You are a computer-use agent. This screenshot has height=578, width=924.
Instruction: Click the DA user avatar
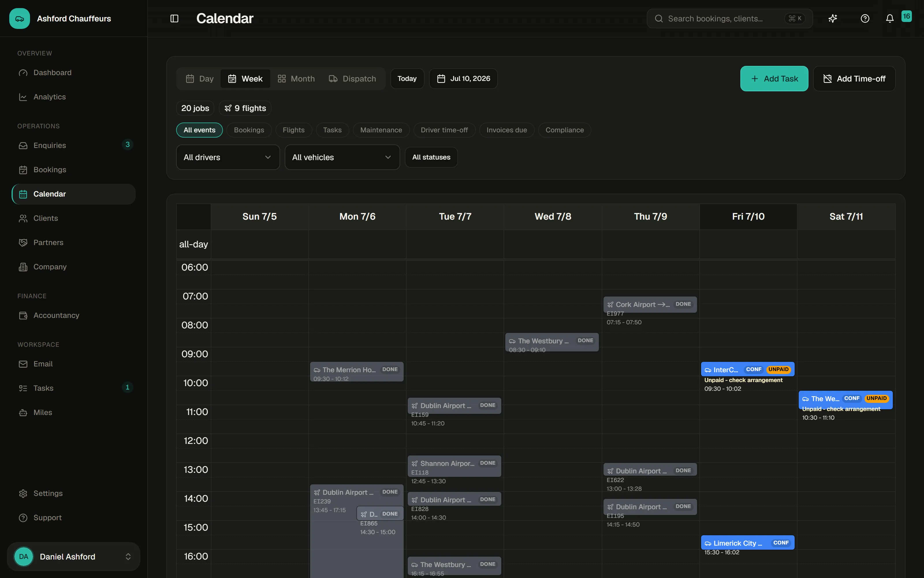click(x=24, y=557)
